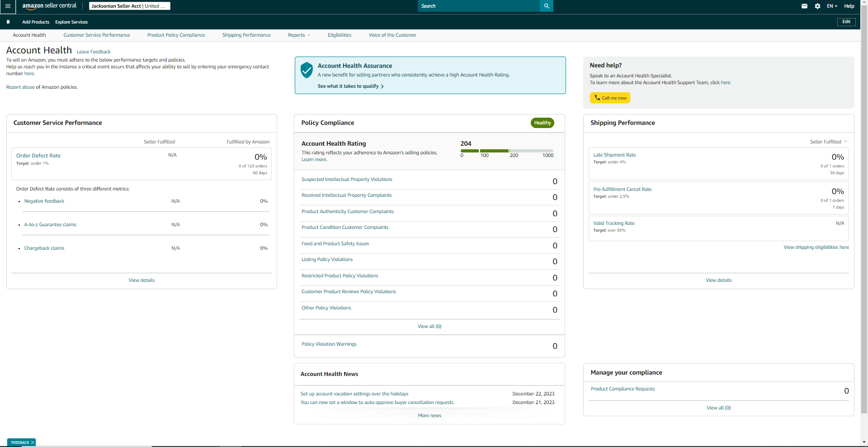Image resolution: width=868 pixels, height=447 pixels.
Task: Open Restricted Product Policy Violations
Action: click(340, 276)
